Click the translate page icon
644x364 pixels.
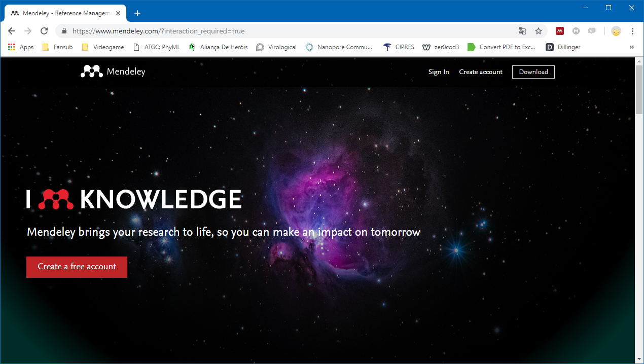(522, 31)
